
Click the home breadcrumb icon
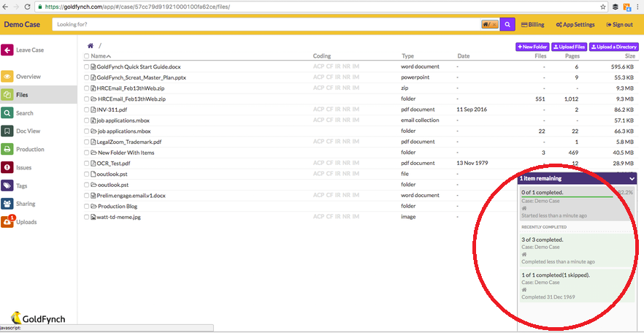pos(91,46)
